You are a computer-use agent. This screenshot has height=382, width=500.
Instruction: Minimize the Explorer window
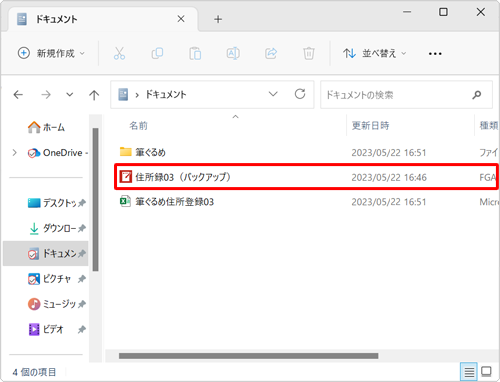407,12
